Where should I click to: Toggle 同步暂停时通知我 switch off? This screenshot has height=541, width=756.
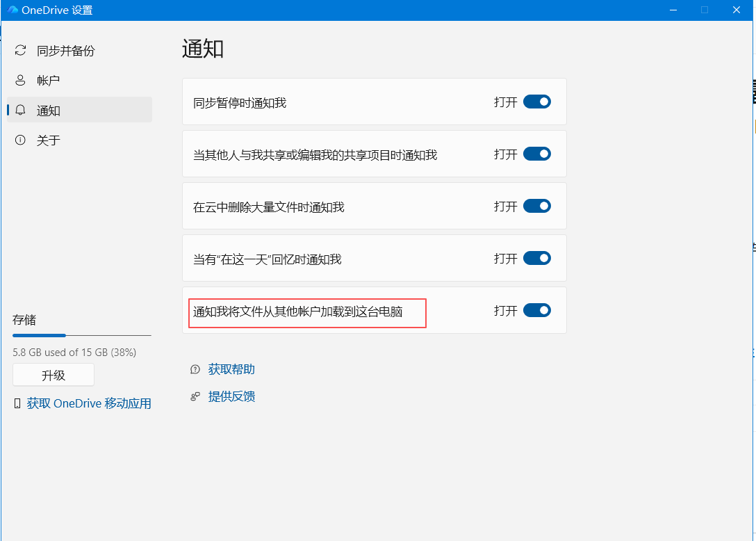tap(536, 102)
